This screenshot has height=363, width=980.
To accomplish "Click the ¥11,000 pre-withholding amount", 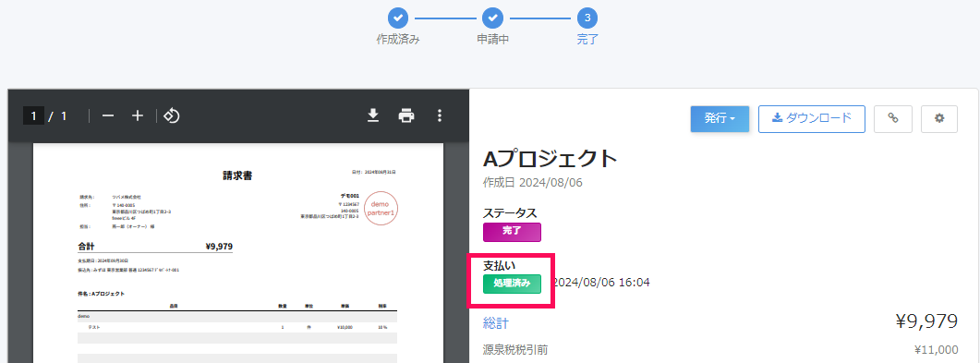I will (x=936, y=350).
